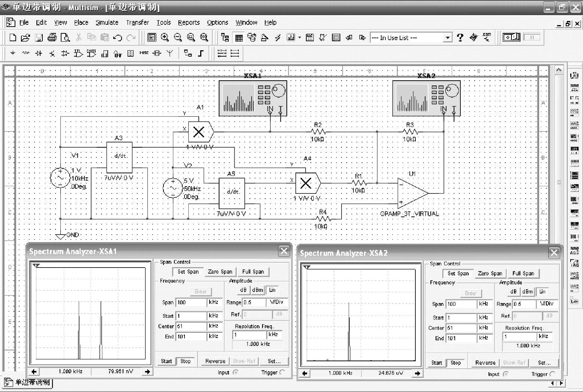Expand the grapher icon's dropdown arrow
Image resolution: width=583 pixels, height=392 pixels.
[300, 37]
